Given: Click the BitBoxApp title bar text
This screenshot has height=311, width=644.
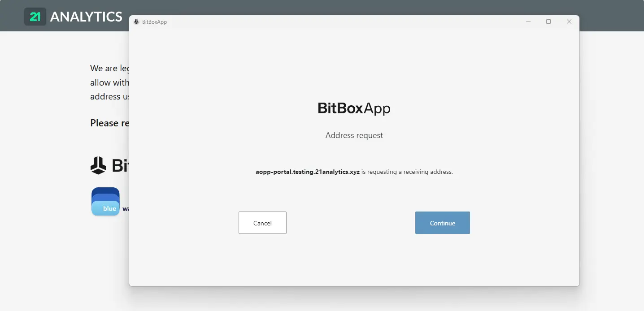Looking at the screenshot, I should tap(154, 21).
